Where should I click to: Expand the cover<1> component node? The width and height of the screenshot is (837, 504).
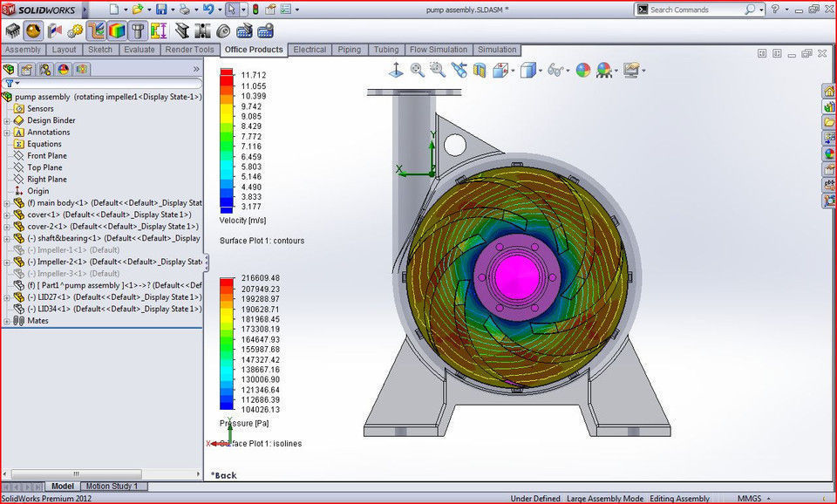coord(6,215)
